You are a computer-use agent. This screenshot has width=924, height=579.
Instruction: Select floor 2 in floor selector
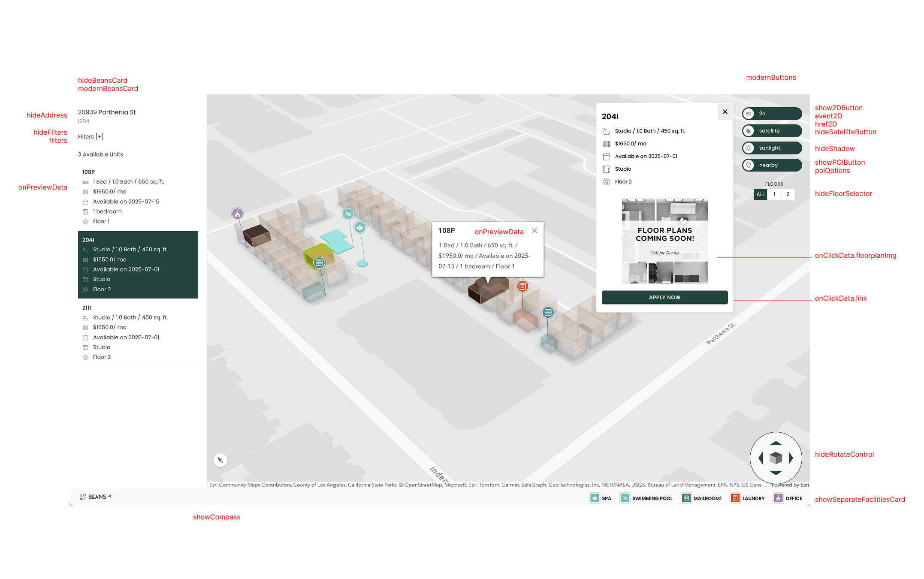(788, 194)
